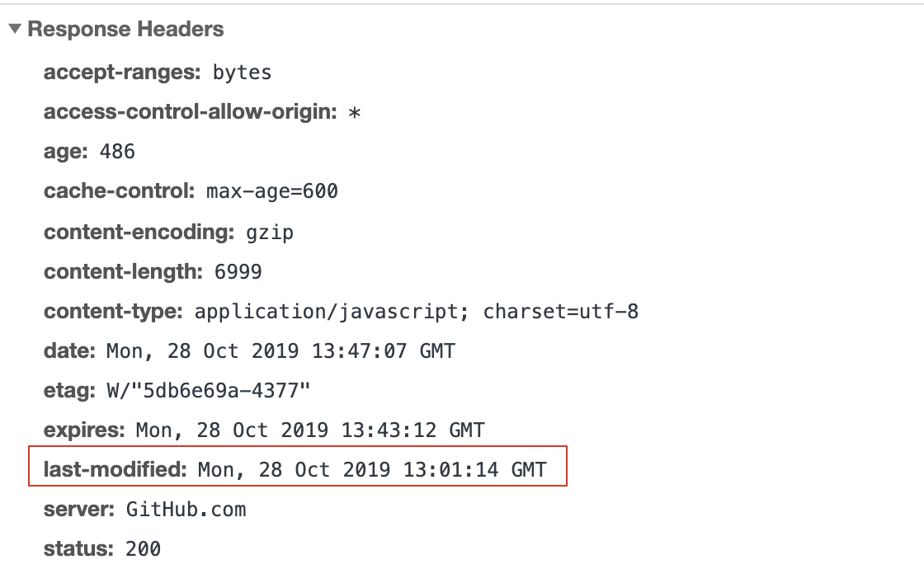Click the server value GitHub.com
The height and width of the screenshot is (569, 924).
(186, 510)
